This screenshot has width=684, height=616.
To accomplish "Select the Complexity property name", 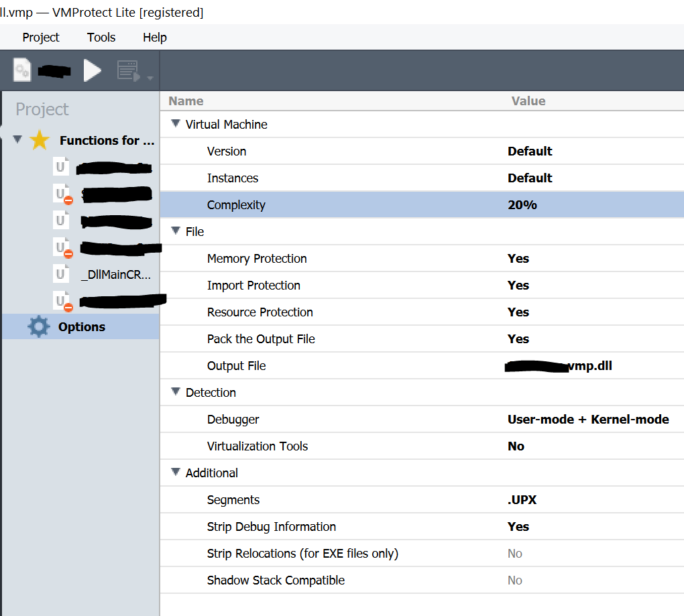I will [236, 205].
